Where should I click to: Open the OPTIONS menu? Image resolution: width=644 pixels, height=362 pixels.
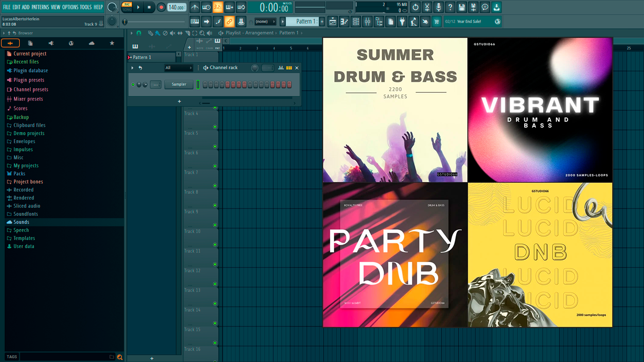(x=70, y=7)
